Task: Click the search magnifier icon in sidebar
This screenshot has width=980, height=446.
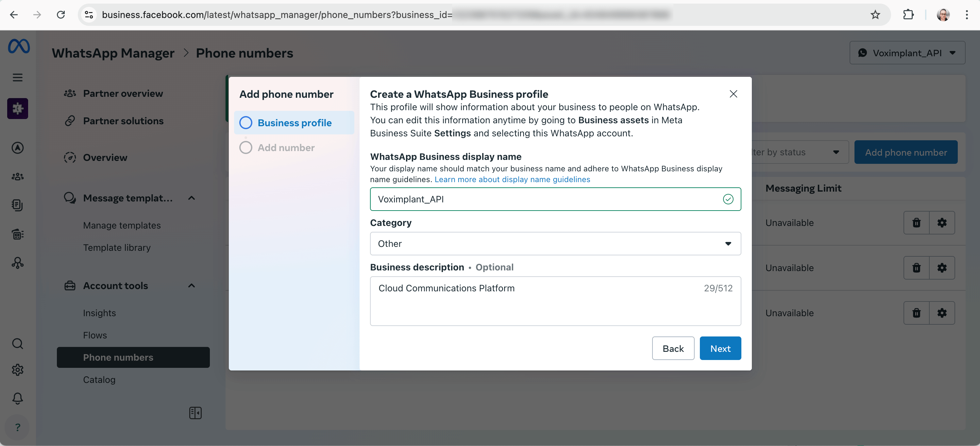Action: click(x=18, y=344)
